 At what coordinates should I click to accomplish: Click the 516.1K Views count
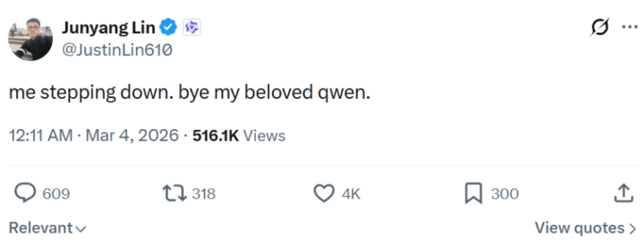pos(239,135)
